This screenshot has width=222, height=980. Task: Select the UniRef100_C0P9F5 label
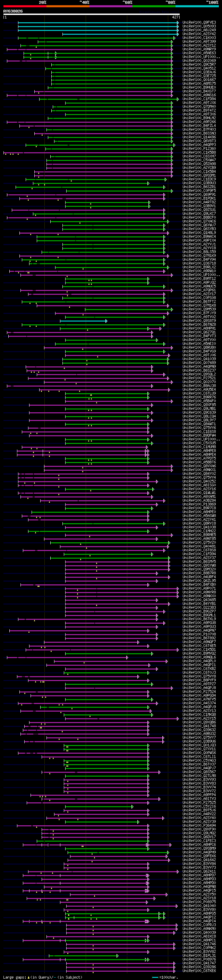click(199, 191)
